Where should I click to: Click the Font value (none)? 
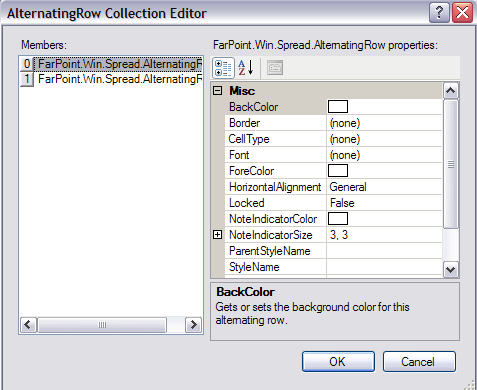(345, 155)
